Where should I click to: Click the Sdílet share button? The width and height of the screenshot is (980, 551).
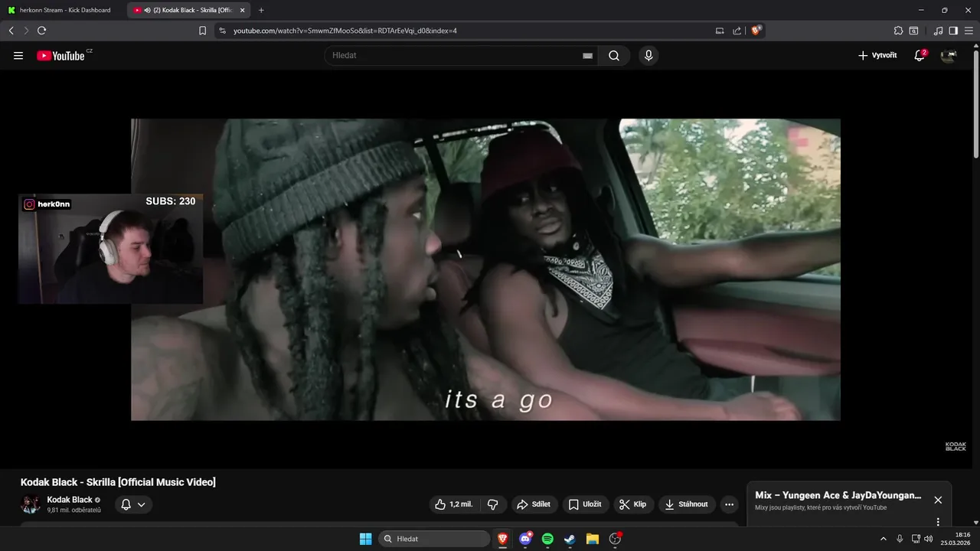(x=534, y=504)
